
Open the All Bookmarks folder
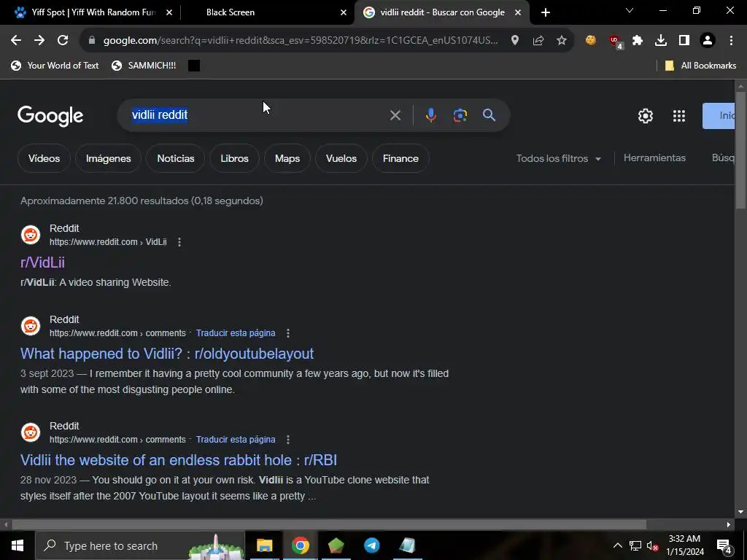click(x=700, y=66)
